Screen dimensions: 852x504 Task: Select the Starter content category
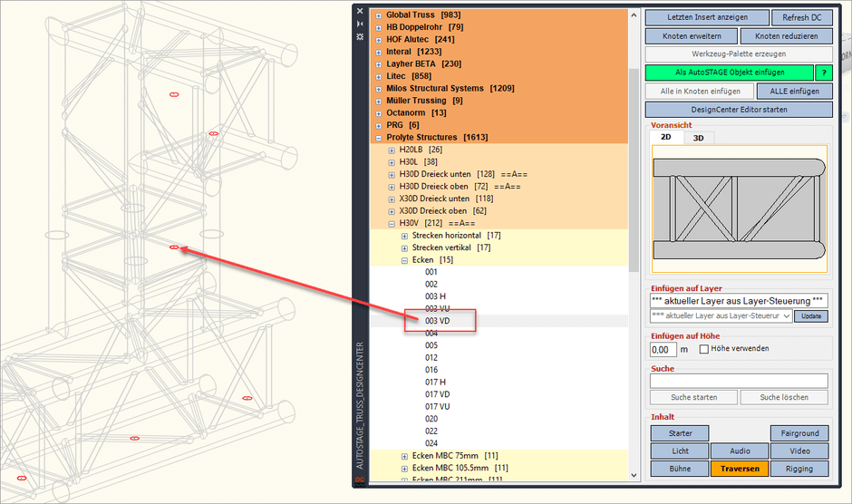pos(680,433)
